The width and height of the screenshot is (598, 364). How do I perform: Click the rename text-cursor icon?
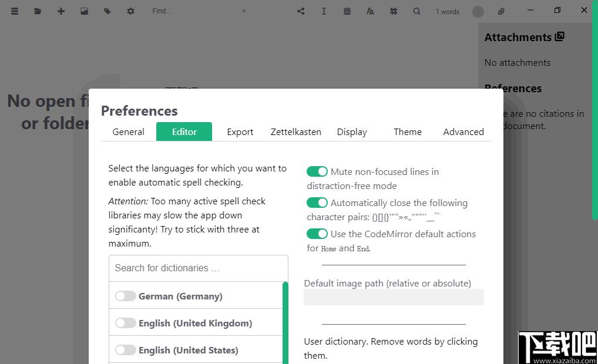(x=324, y=11)
